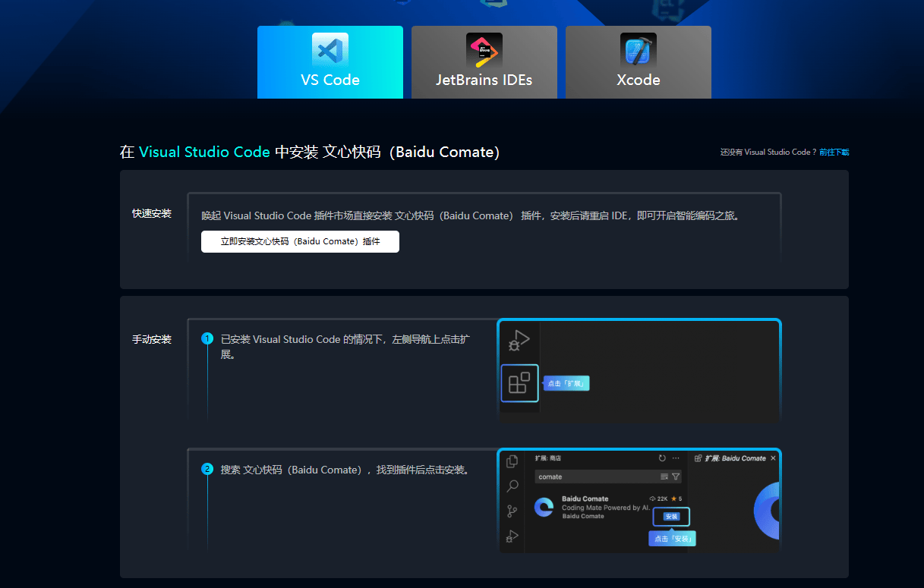Click the 立即安装文心快码 plugin button
This screenshot has width=924, height=588.
[x=300, y=241]
